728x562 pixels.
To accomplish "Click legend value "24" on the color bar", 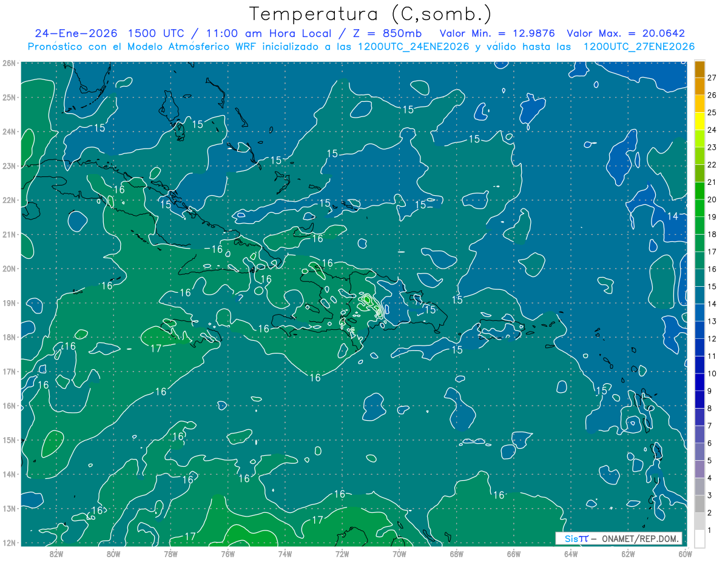I will click(712, 130).
